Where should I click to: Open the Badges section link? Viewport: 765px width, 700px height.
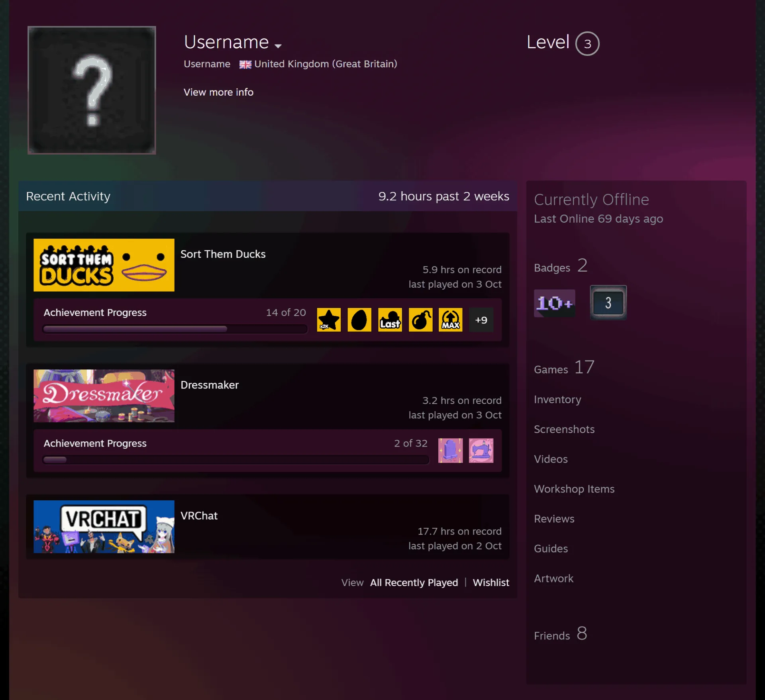[x=561, y=266]
